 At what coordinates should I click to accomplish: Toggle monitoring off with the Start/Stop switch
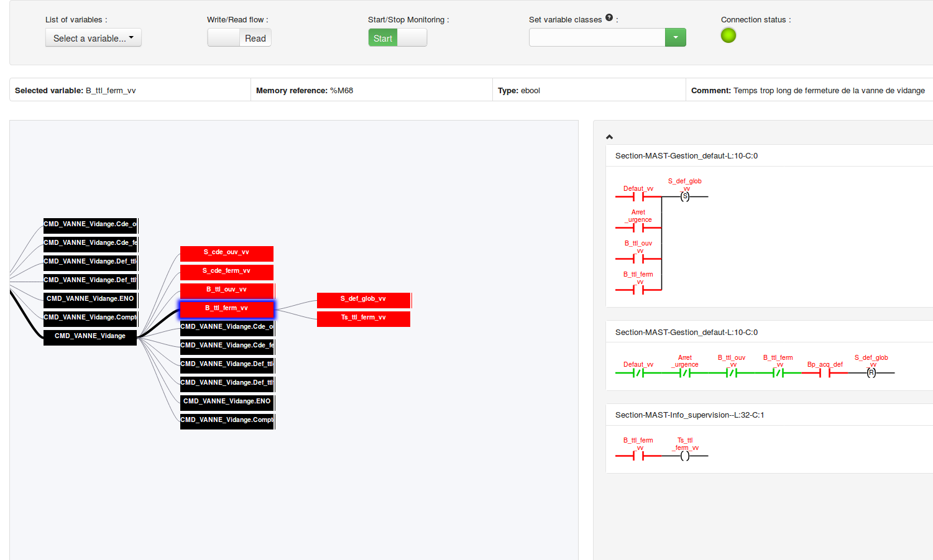pyautogui.click(x=410, y=37)
